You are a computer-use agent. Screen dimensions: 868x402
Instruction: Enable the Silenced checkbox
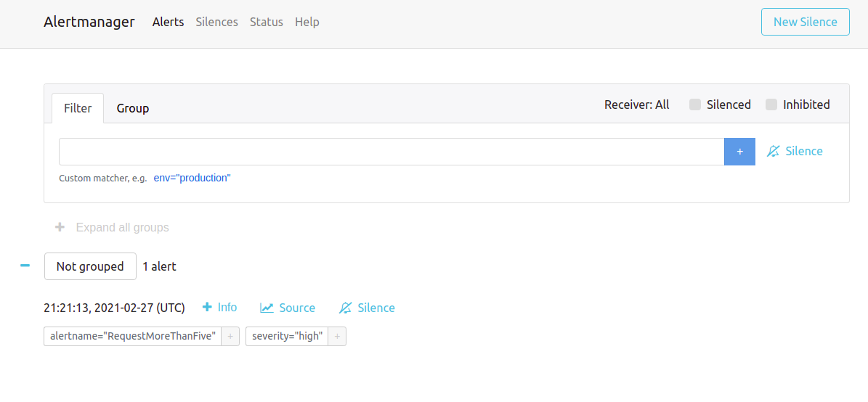click(x=695, y=104)
